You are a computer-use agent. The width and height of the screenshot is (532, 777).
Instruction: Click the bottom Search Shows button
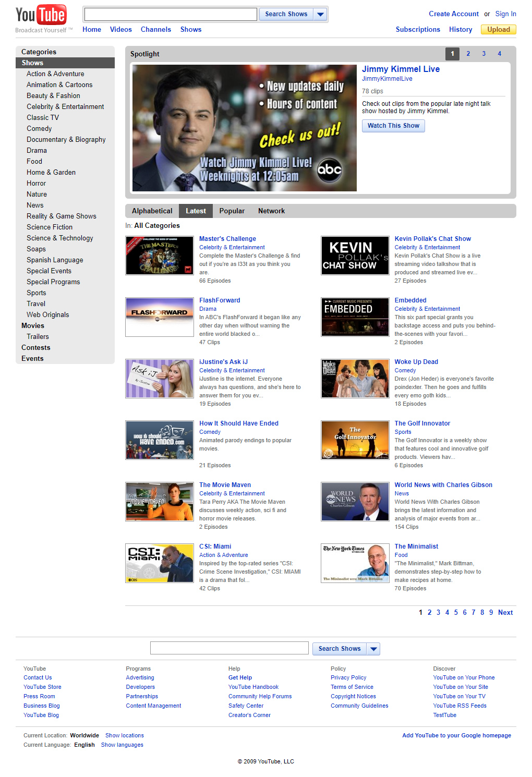click(x=340, y=649)
